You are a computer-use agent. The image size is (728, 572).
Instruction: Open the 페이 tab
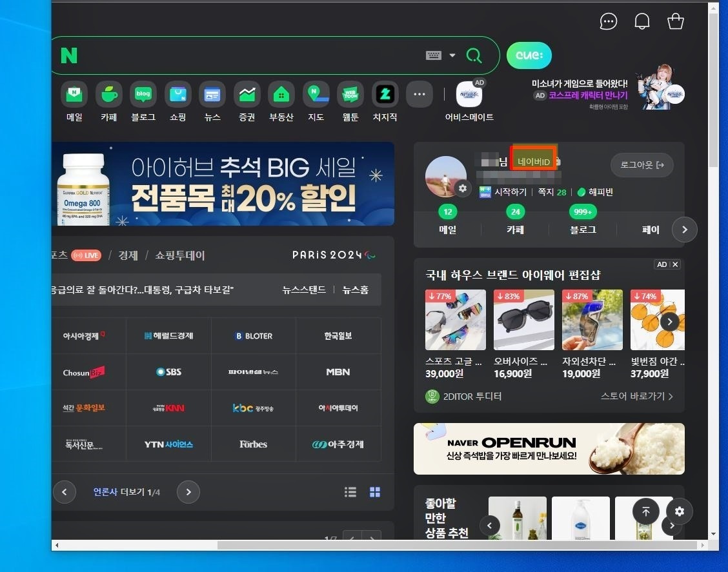click(651, 230)
